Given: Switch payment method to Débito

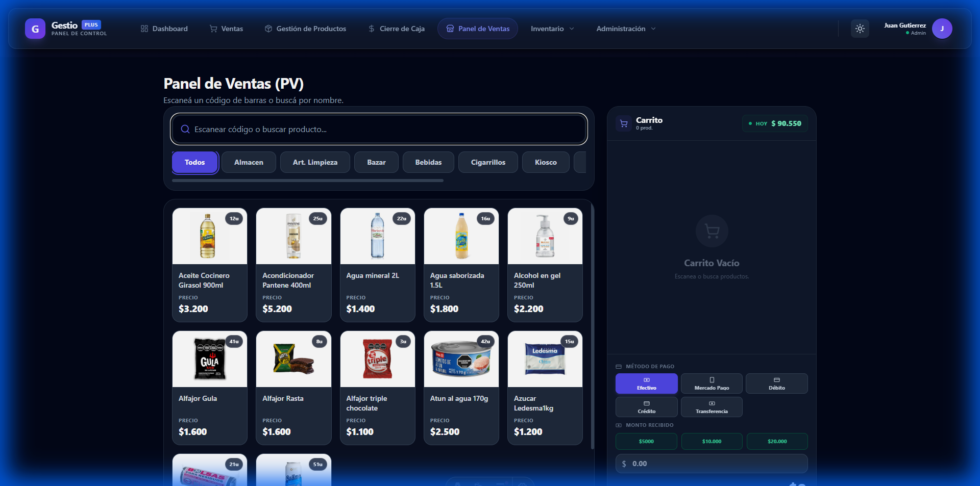Looking at the screenshot, I should click(776, 383).
